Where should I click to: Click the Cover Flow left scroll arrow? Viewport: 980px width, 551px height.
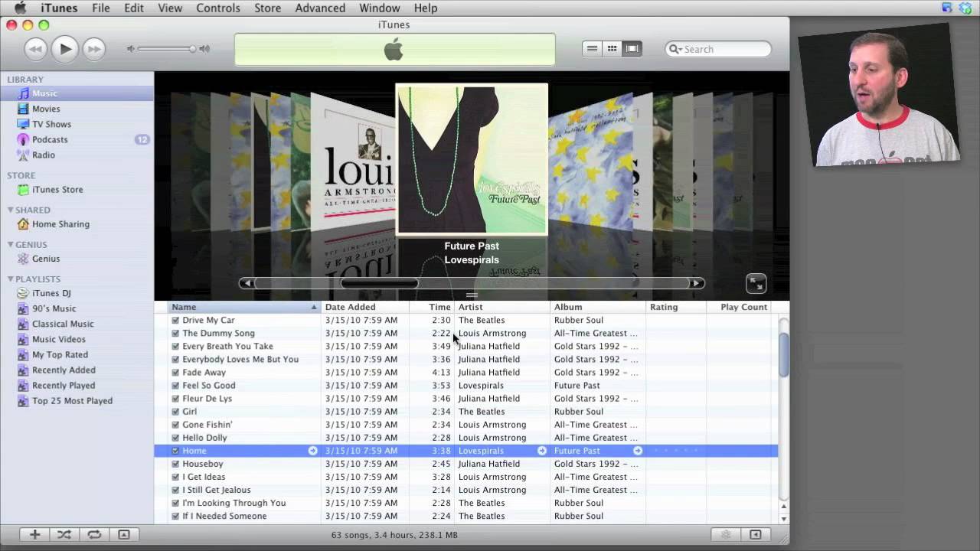point(247,283)
